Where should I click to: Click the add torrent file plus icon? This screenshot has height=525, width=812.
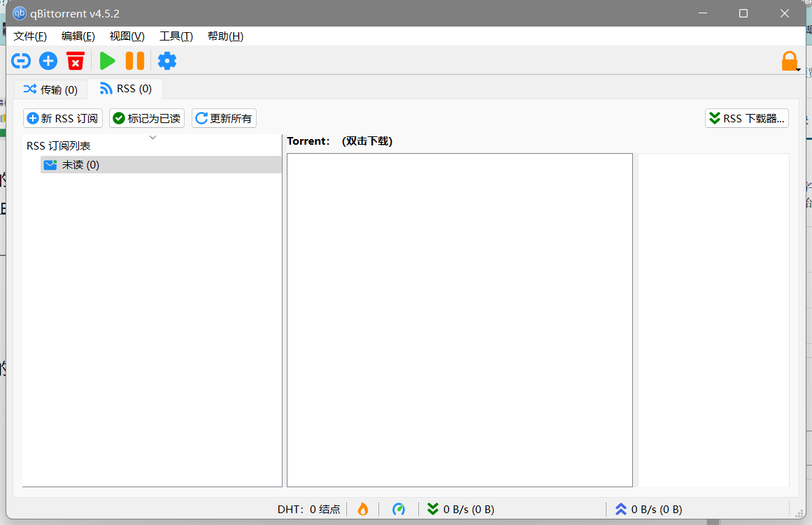[x=48, y=62]
